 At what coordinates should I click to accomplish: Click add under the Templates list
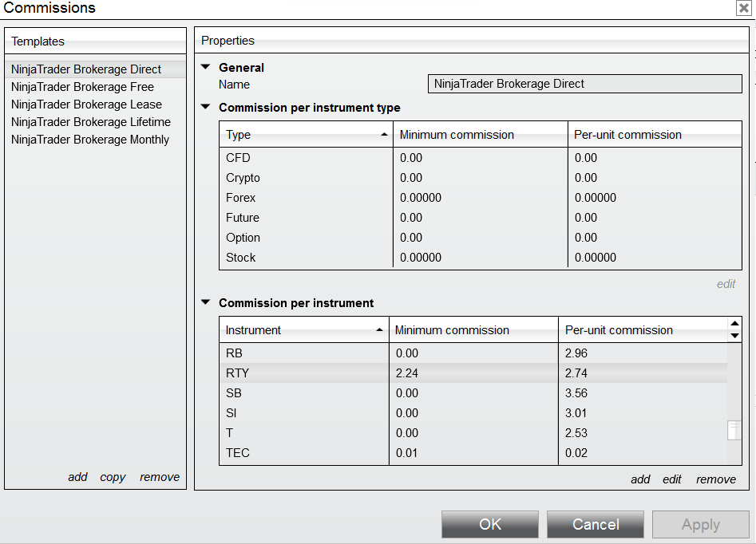pos(77,476)
